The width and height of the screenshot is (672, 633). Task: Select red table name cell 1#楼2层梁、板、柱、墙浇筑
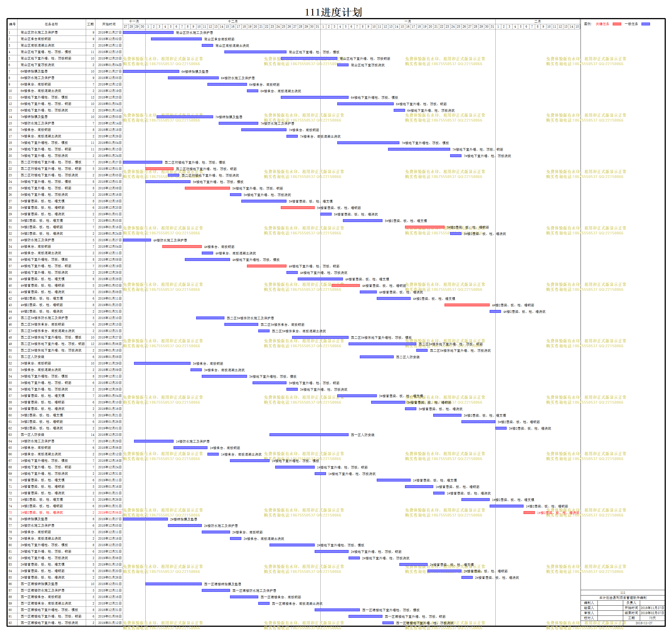point(51,513)
